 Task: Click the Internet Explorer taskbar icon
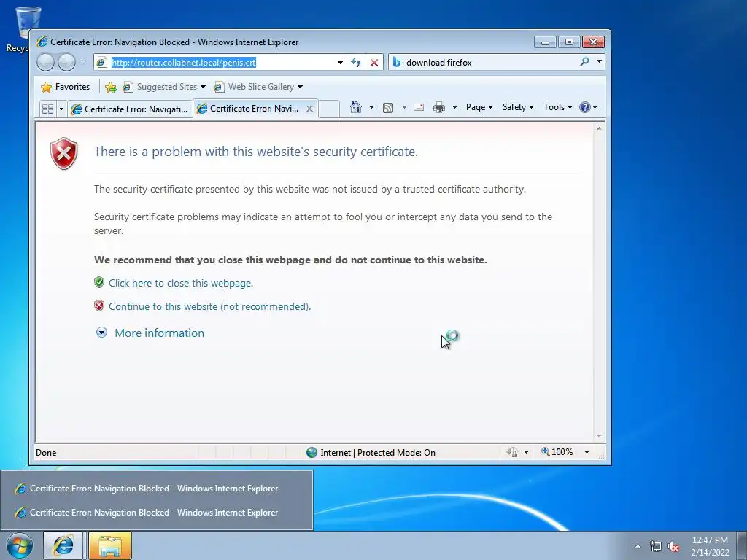click(63, 545)
